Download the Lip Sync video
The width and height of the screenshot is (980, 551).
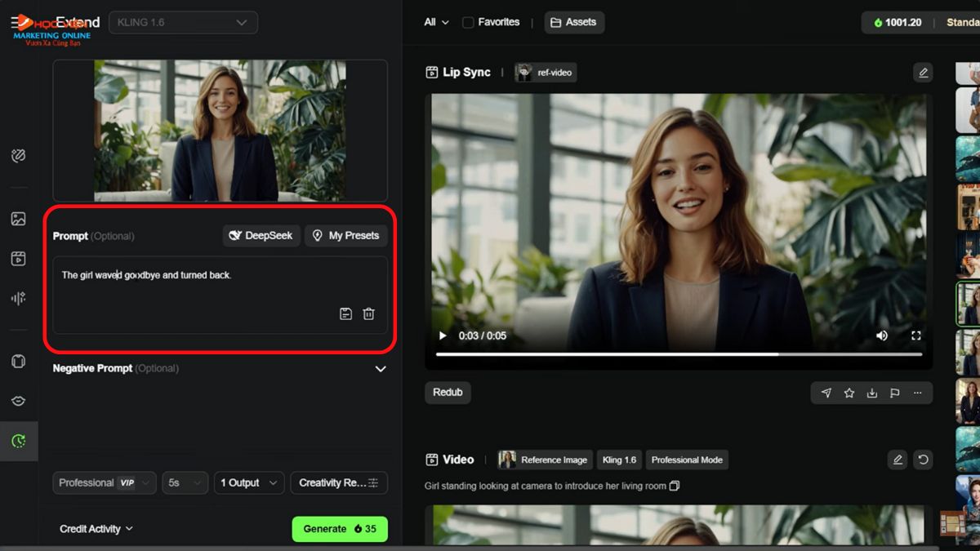[x=871, y=393]
